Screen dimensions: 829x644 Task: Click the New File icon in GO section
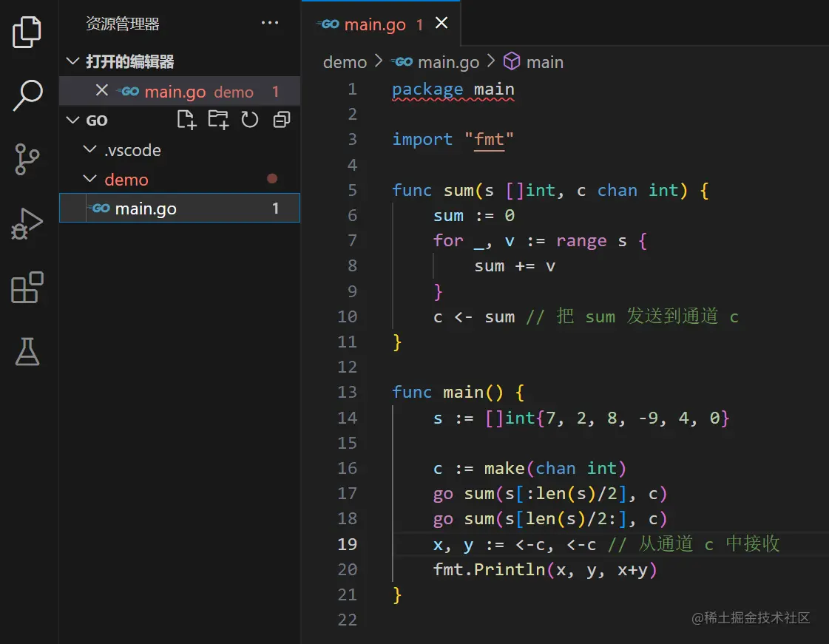tap(186, 120)
